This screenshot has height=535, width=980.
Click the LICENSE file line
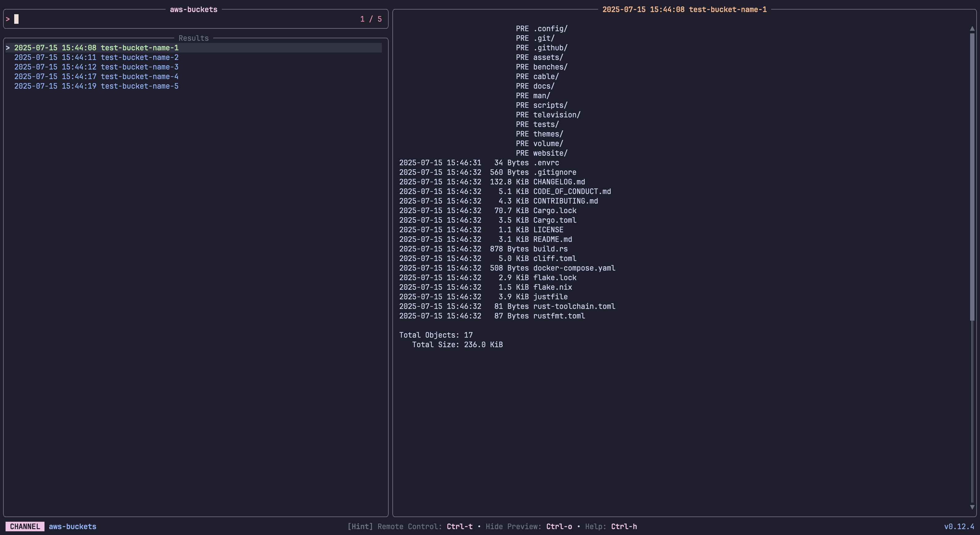pyautogui.click(x=481, y=230)
